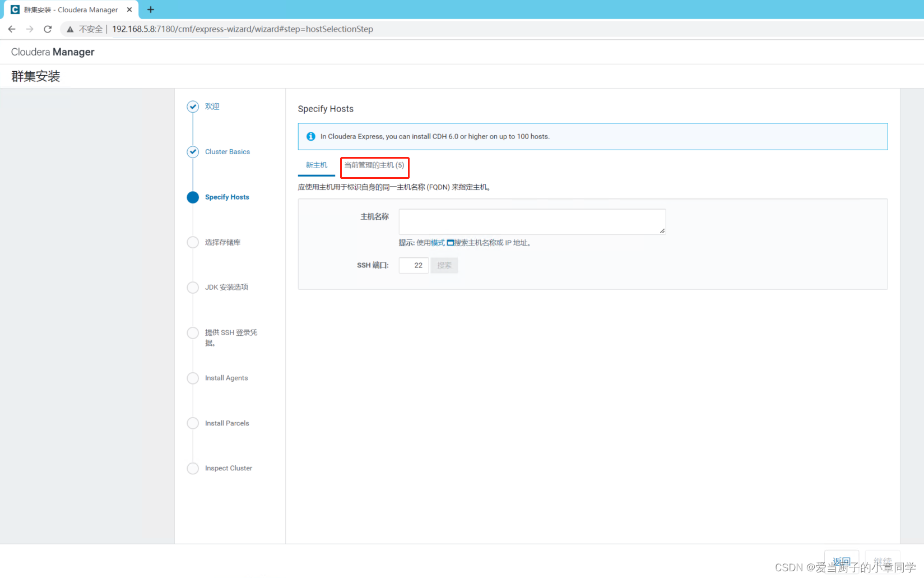Click the browser forward arrow

30,29
